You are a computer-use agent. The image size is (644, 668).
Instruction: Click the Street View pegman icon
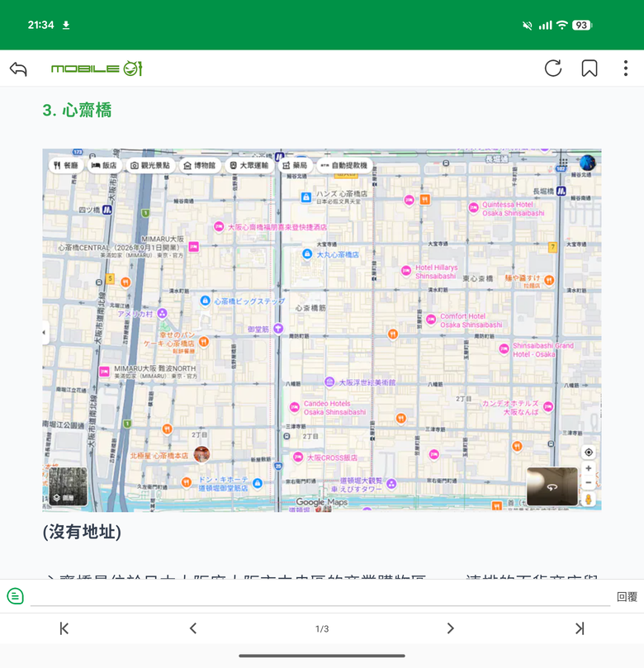pyautogui.click(x=589, y=499)
